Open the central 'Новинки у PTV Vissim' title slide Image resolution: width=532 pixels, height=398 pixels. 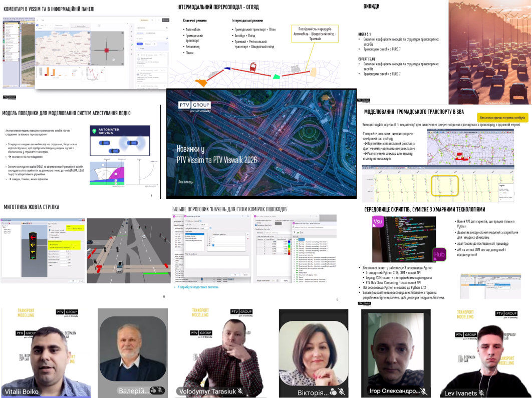[261, 144]
